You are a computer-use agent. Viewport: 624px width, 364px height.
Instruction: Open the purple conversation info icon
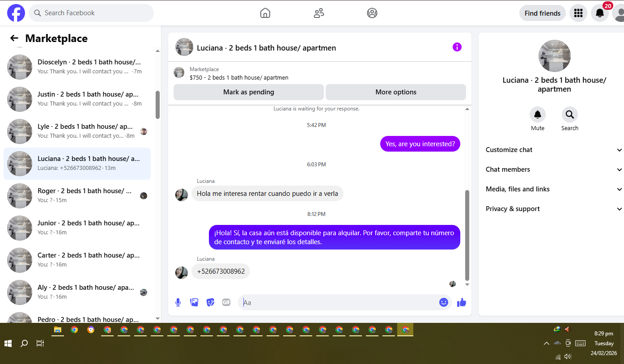point(457,47)
